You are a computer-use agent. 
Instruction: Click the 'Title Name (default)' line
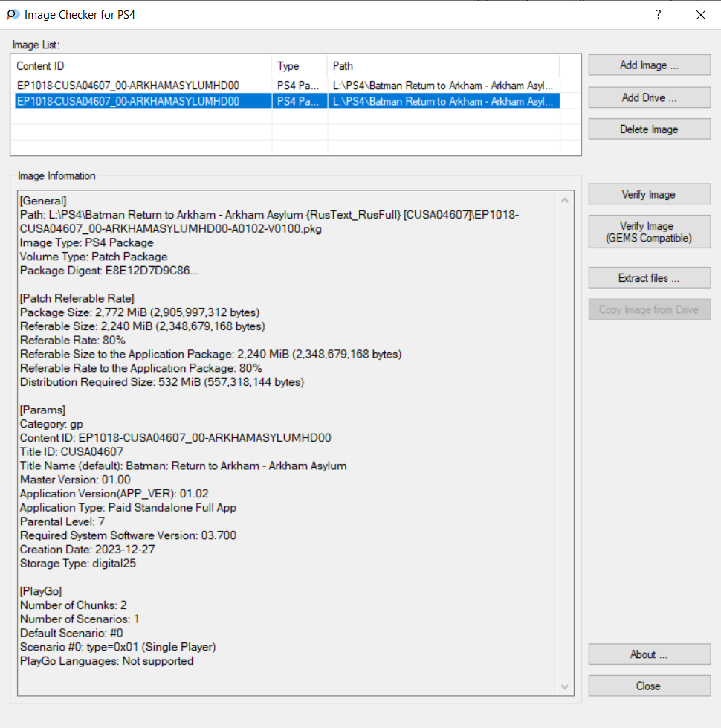pos(184,466)
